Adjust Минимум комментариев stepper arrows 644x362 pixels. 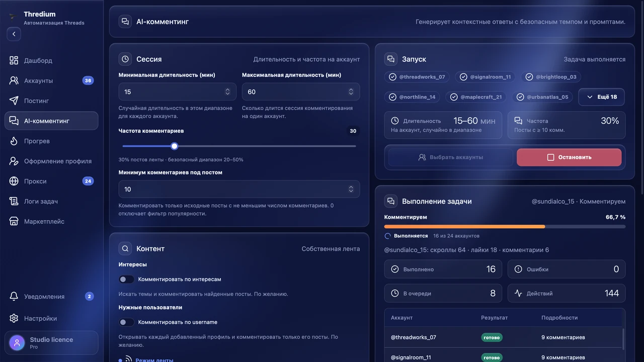(351, 189)
